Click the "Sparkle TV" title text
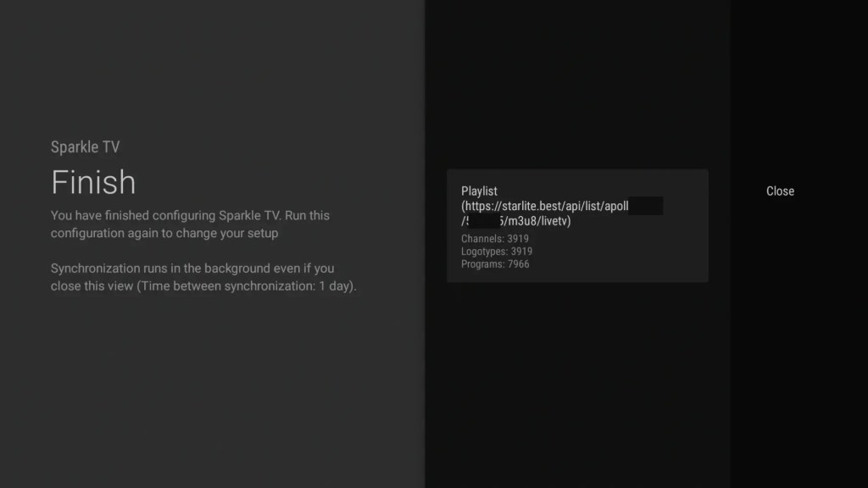868x488 pixels. pos(86,147)
